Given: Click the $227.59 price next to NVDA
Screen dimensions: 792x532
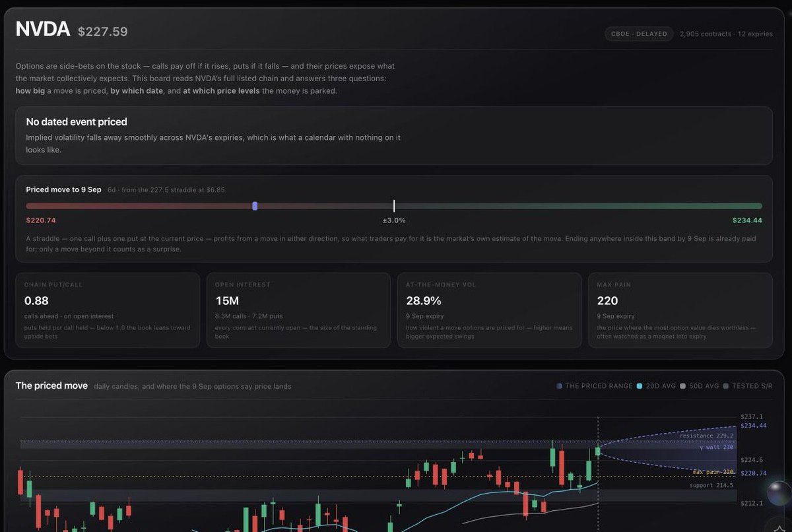Looking at the screenshot, I should pyautogui.click(x=103, y=32).
